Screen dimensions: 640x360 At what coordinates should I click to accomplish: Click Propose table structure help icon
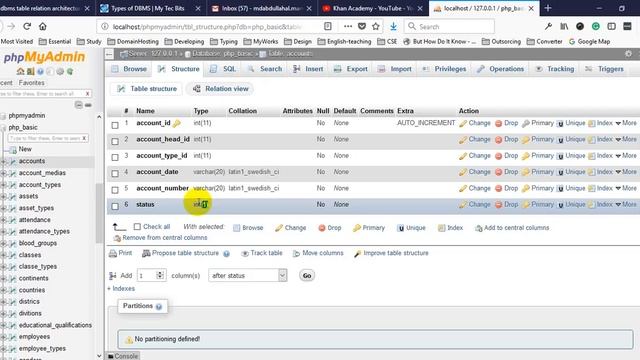[227, 254]
